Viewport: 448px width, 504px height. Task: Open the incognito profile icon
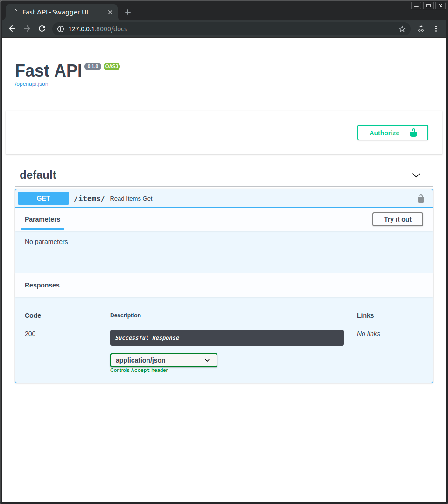click(421, 29)
